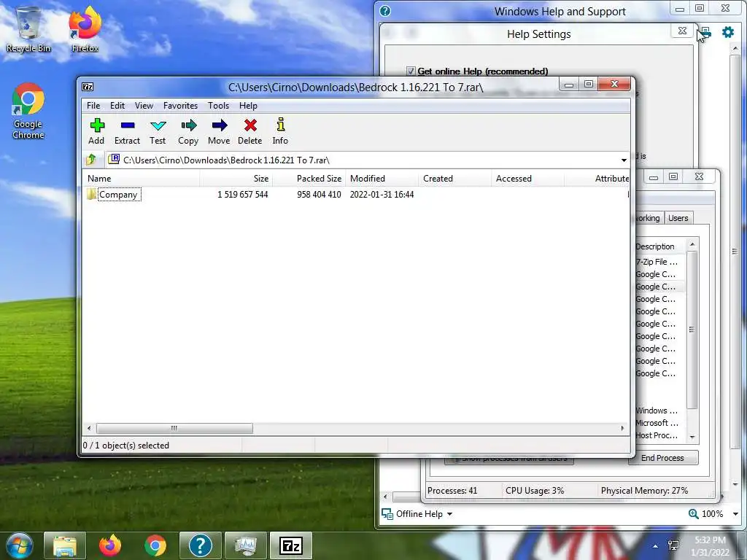
Task: Click the Extract toolbar icon
Action: click(127, 131)
